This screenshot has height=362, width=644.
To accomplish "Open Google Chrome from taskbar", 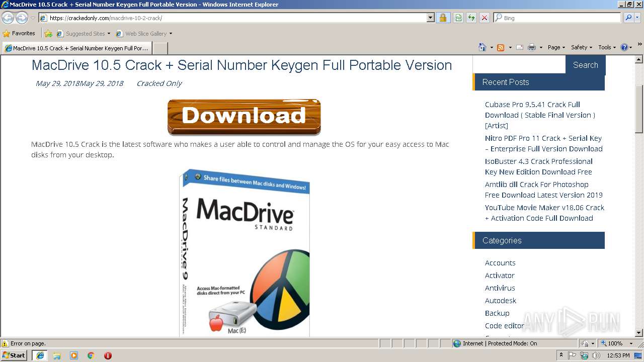I will 91,355.
